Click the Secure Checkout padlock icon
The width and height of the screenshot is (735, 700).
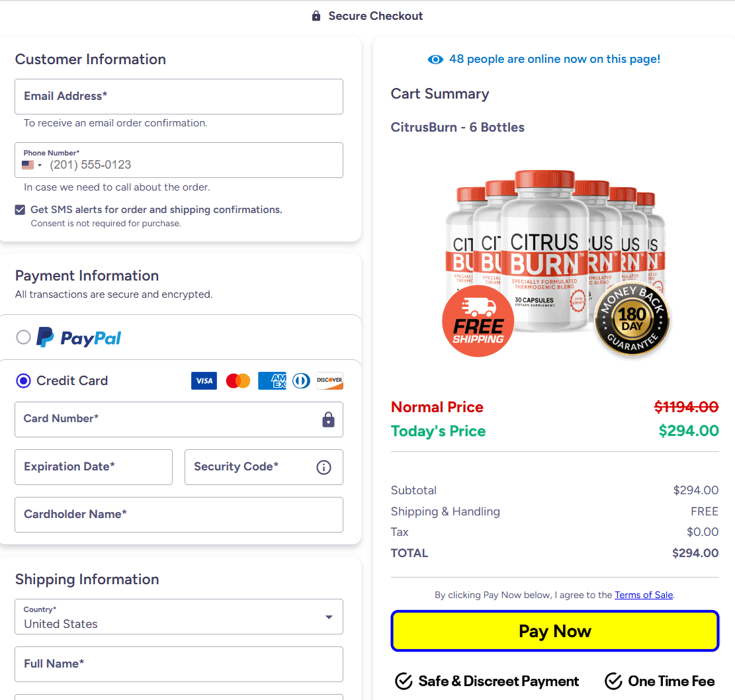pos(316,15)
